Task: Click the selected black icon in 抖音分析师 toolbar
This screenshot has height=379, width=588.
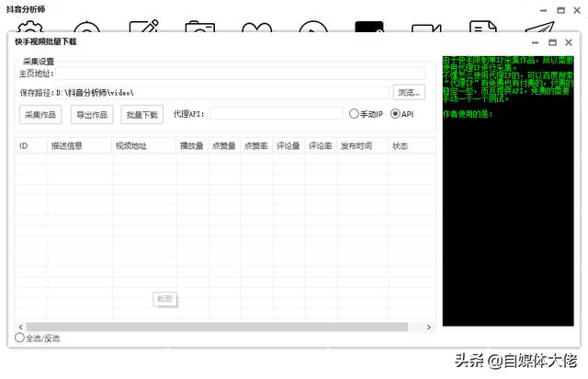Action: (x=369, y=27)
